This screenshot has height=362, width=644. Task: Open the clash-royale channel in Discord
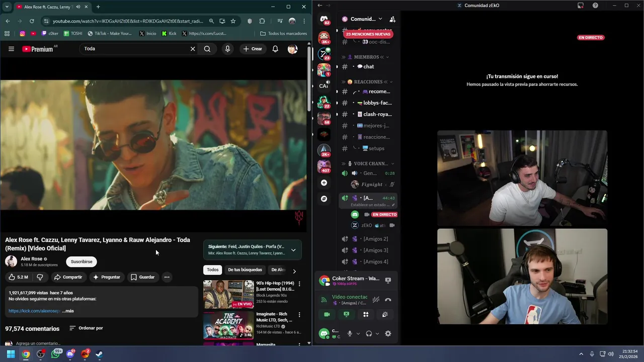coord(368,114)
